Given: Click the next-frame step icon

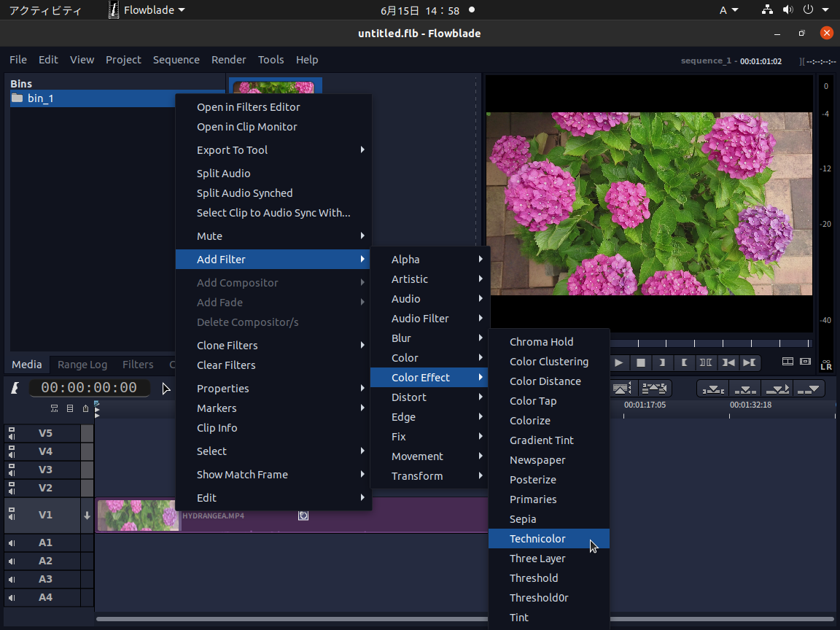Looking at the screenshot, I should point(749,363).
